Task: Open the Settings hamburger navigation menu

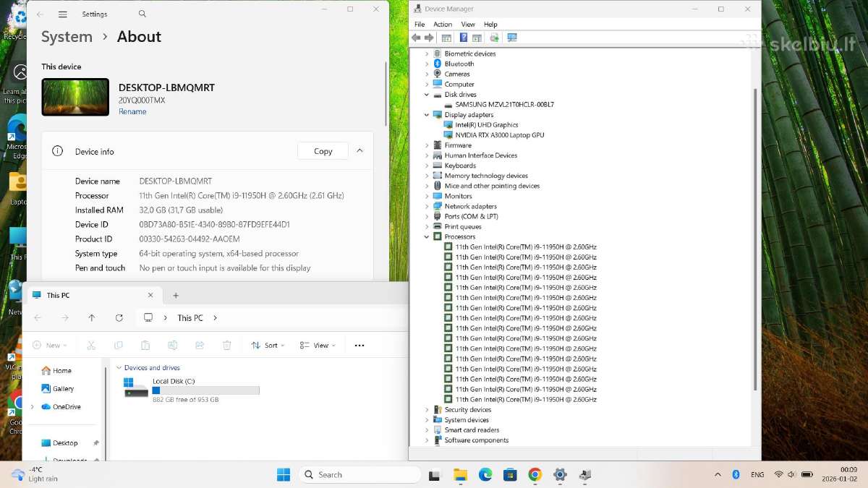Action: click(x=63, y=14)
